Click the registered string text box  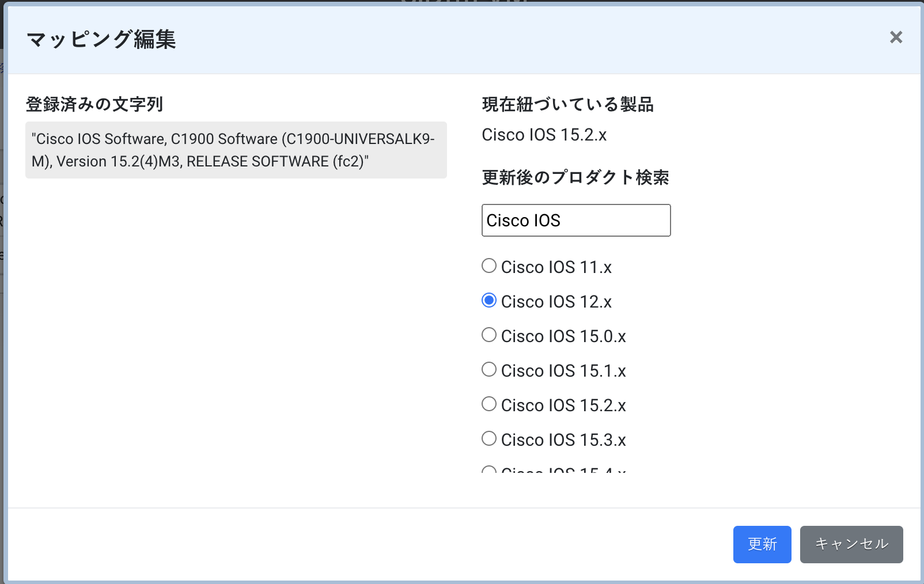point(236,150)
